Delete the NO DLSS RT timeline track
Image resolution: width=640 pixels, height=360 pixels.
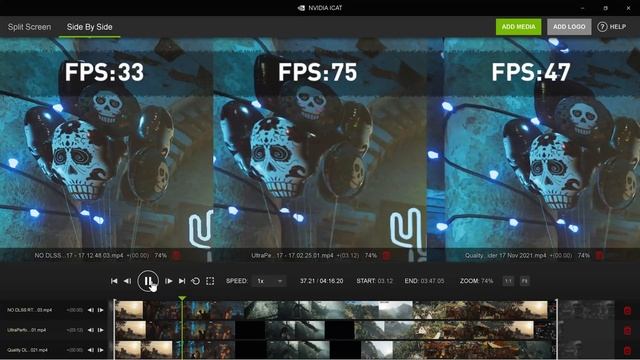[x=627, y=311]
